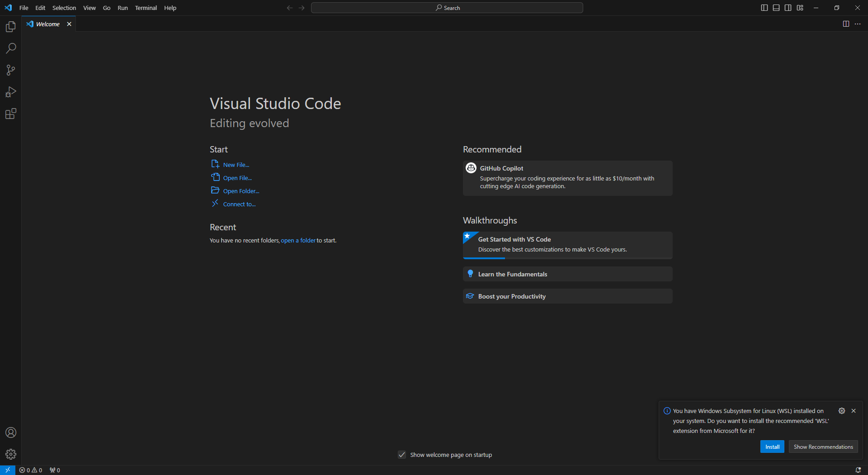Open the editor More Actions menu

point(858,24)
